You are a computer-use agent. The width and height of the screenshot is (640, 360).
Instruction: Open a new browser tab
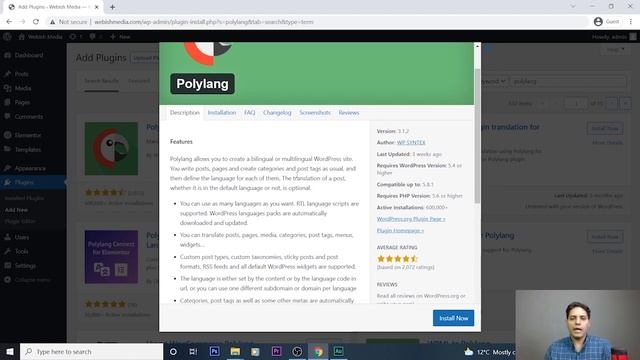pyautogui.click(x=112, y=7)
